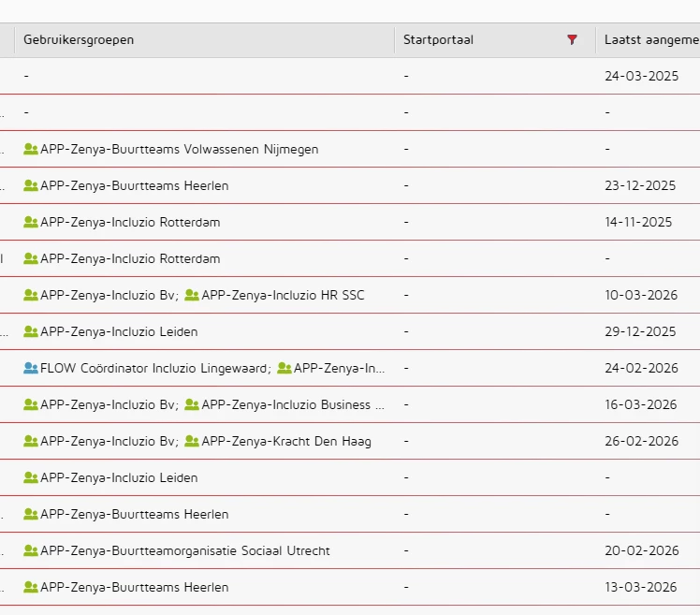Viewport: 700px width, 615px height.
Task: Click date 29-12-2025
Action: click(640, 331)
